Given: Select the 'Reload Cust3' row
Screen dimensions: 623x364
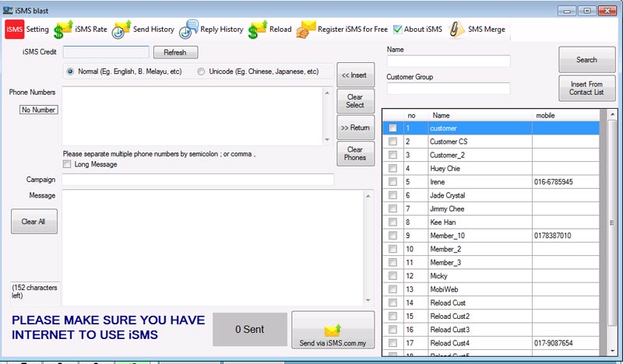Looking at the screenshot, I should point(491,330).
